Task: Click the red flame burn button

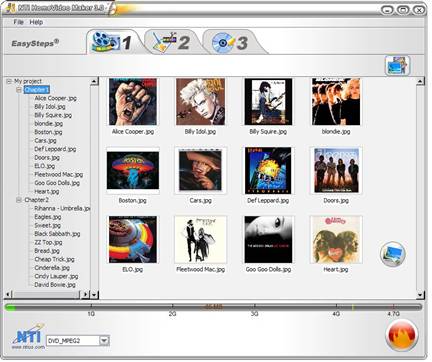Action: 402,335
